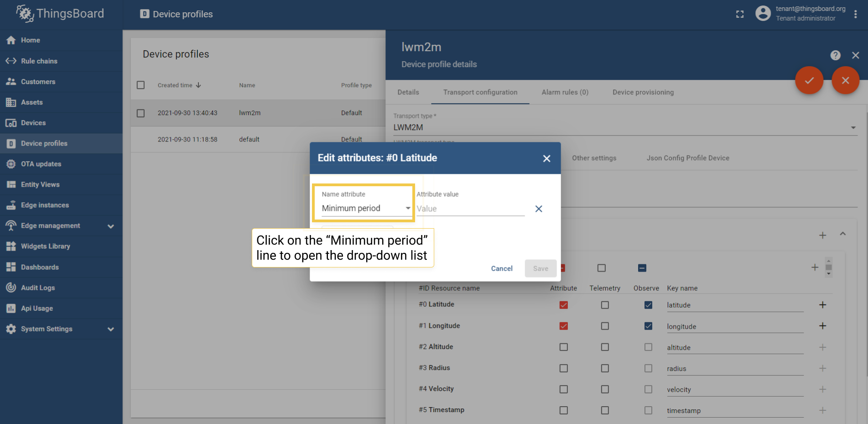868x424 pixels.
Task: Add attributes for Longitude row
Action: (x=822, y=325)
